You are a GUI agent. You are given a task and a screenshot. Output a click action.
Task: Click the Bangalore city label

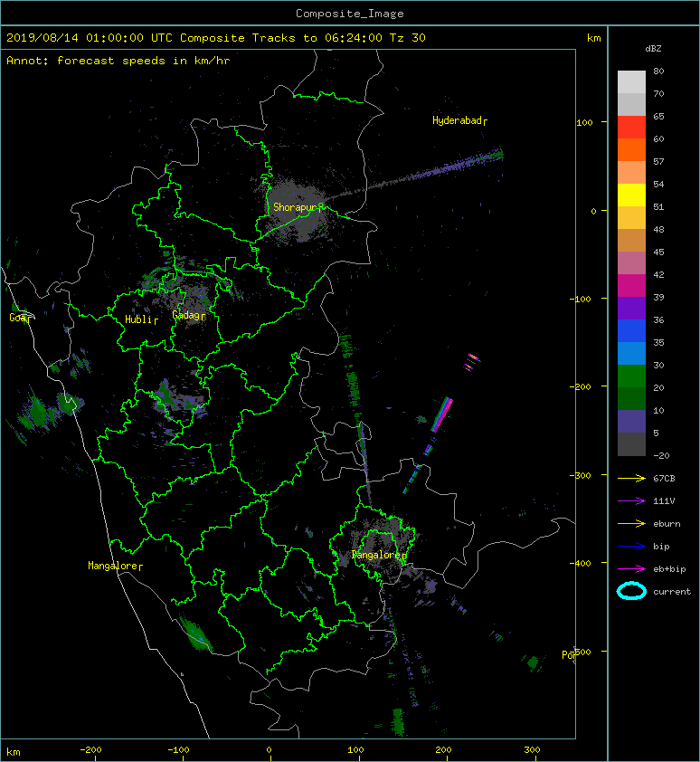click(376, 555)
